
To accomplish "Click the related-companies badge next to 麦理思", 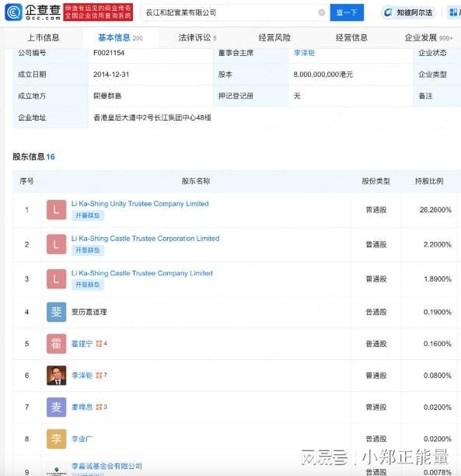I will (101, 407).
